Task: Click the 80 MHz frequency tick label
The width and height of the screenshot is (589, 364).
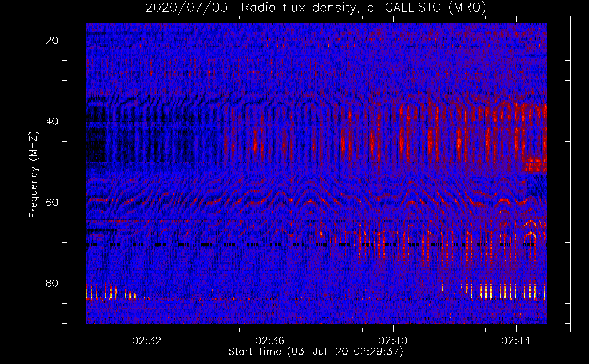Action: coord(52,283)
